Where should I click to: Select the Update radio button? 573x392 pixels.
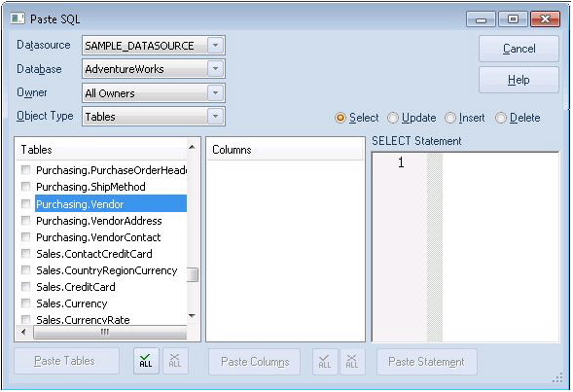pos(392,118)
